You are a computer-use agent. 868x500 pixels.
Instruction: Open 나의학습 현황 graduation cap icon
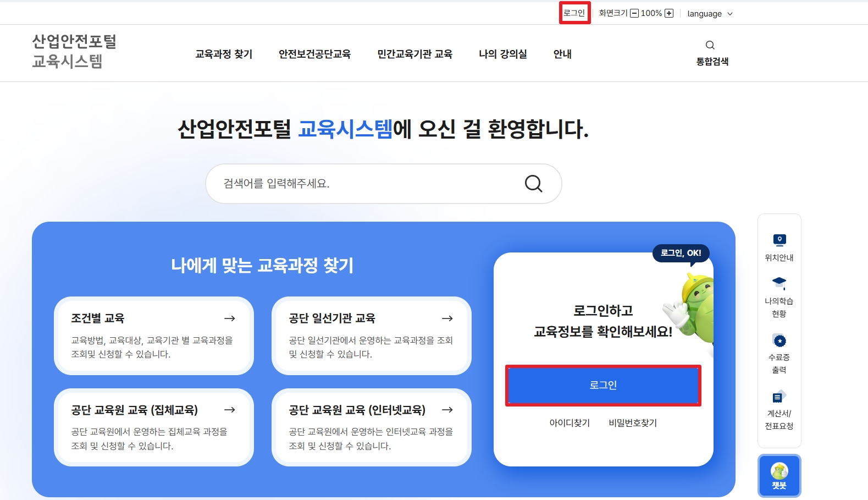[x=779, y=283]
